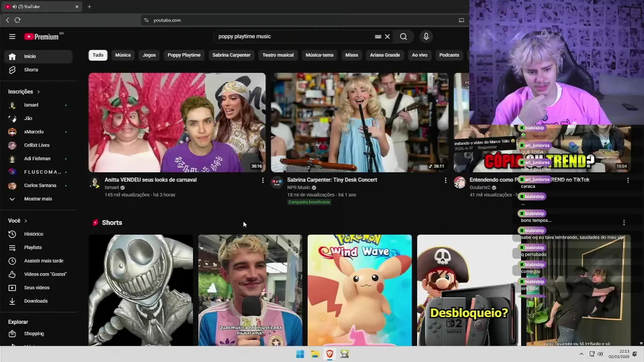Image resolution: width=644 pixels, height=362 pixels.
Task: Open the YouTube hamburger guide menu
Action: coord(12,36)
